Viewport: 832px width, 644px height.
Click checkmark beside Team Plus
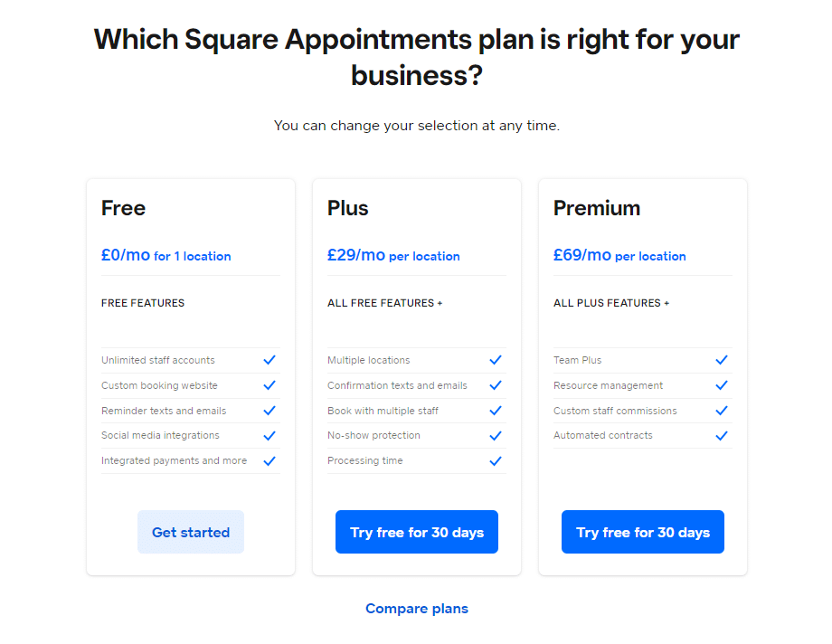pyautogui.click(x=722, y=360)
